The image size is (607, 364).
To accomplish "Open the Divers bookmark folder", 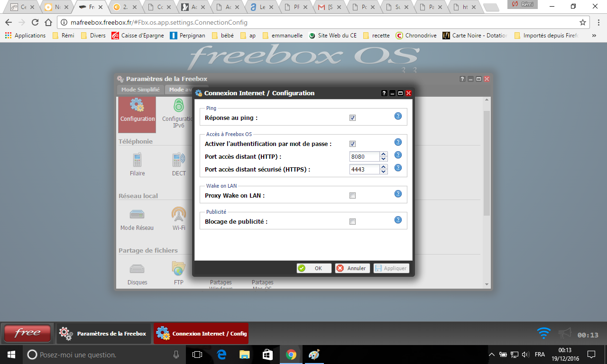I will point(93,35).
